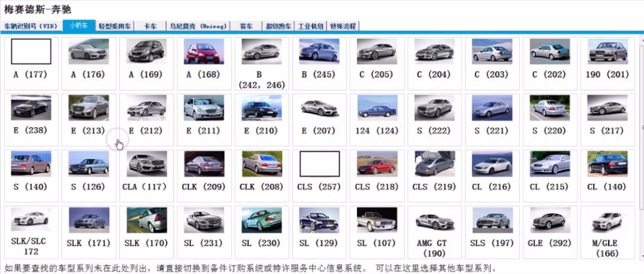Select the E (207) car thumbnail

319,107
